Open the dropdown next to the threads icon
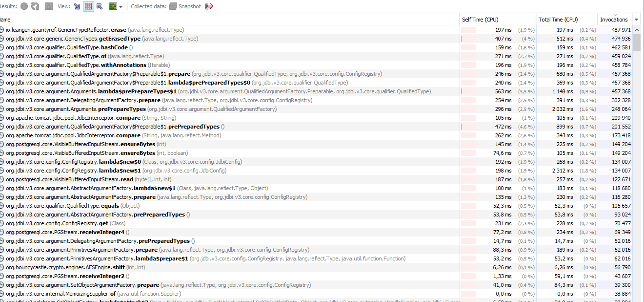 click(120, 6)
